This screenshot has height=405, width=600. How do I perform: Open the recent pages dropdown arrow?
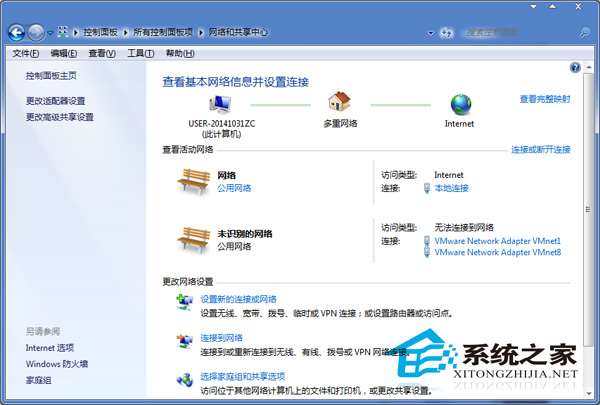[x=50, y=33]
